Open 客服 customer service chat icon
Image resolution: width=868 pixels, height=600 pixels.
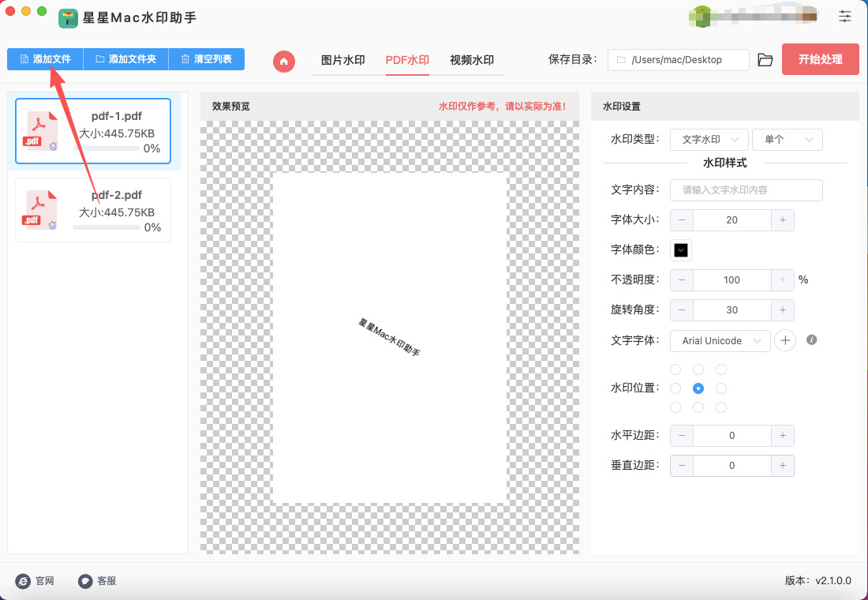[85, 581]
